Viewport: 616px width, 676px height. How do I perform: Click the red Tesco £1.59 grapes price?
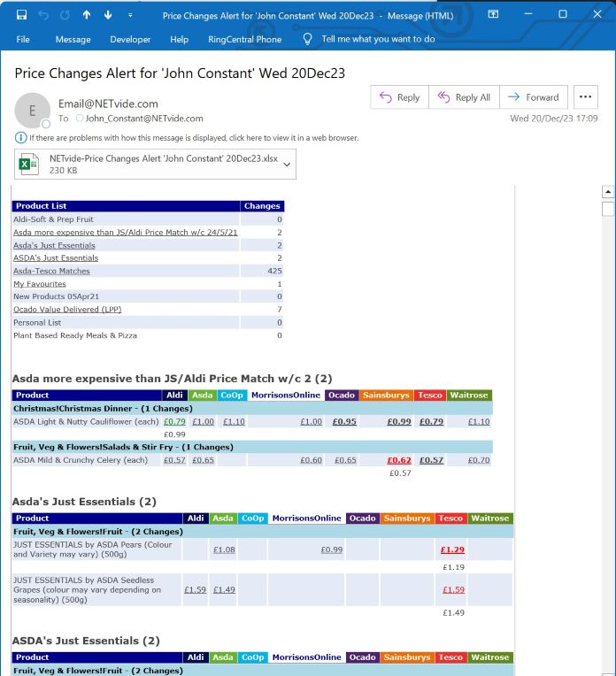tap(453, 589)
